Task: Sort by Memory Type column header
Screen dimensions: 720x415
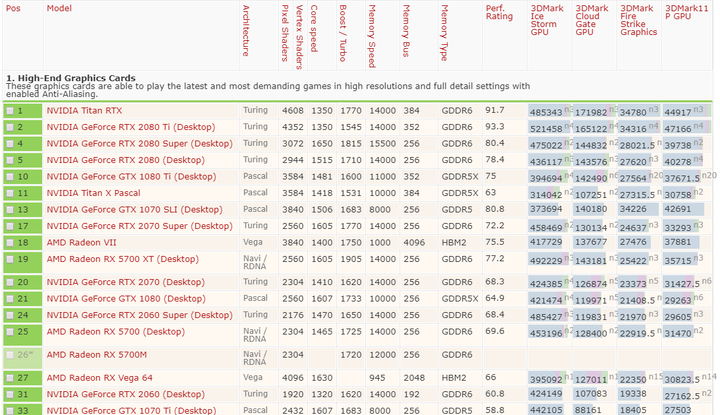Action: [x=444, y=33]
